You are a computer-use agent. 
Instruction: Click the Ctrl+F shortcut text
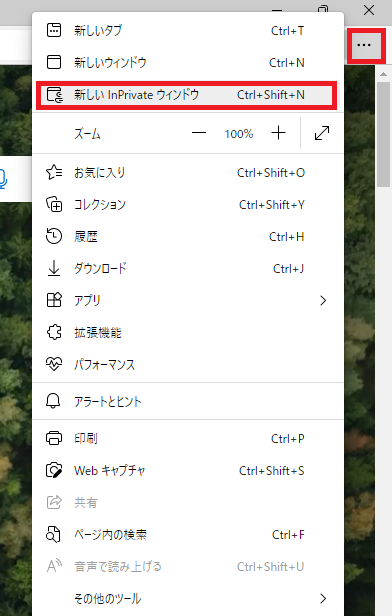(288, 535)
